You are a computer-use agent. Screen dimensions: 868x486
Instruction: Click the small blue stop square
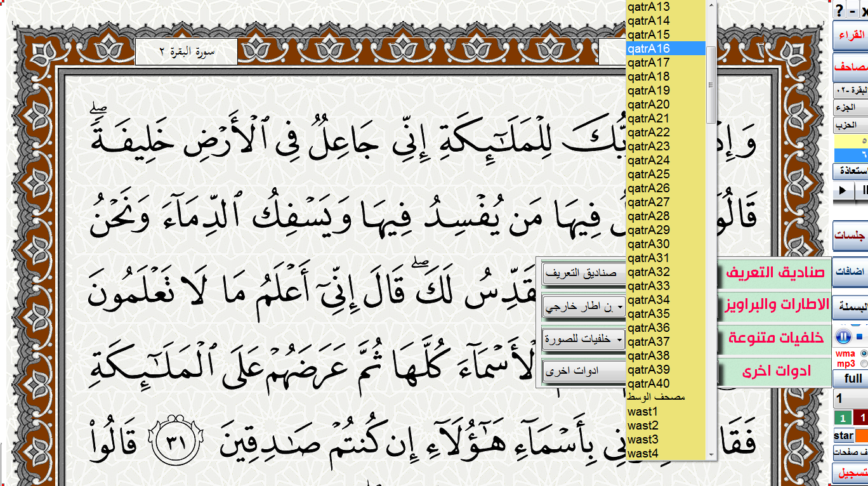859,336
